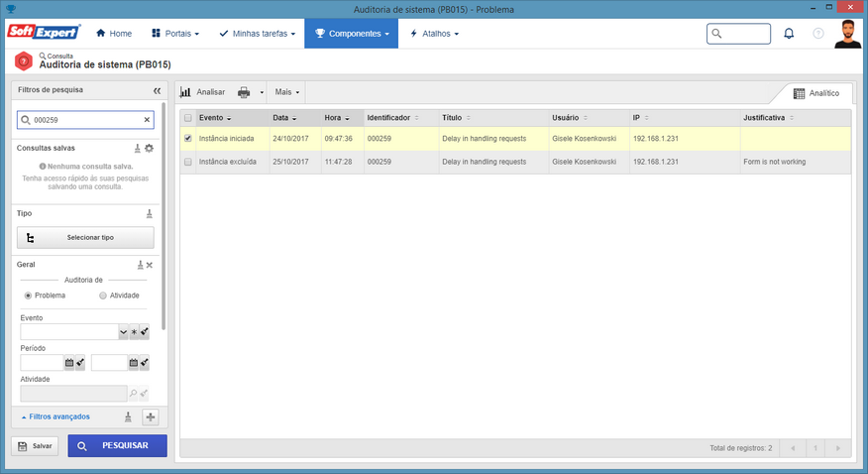Focus the quick search field with 000259
Screen dimensions: 868x474
86,120
